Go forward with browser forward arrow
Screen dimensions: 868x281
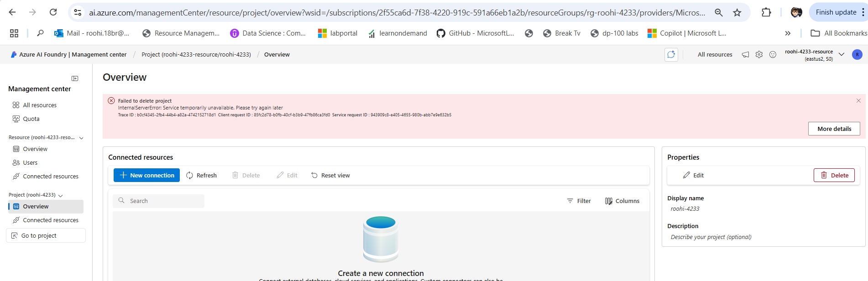tap(32, 12)
